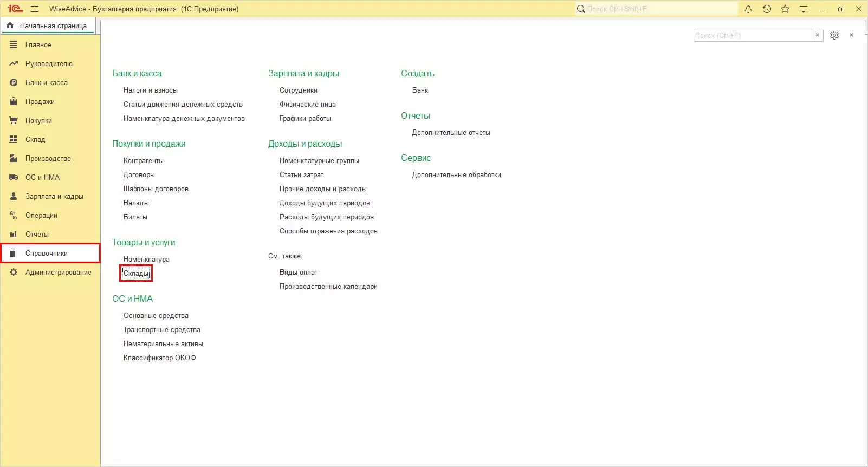Open Статьи затрат
Image resolution: width=868 pixels, height=467 pixels.
(301, 174)
